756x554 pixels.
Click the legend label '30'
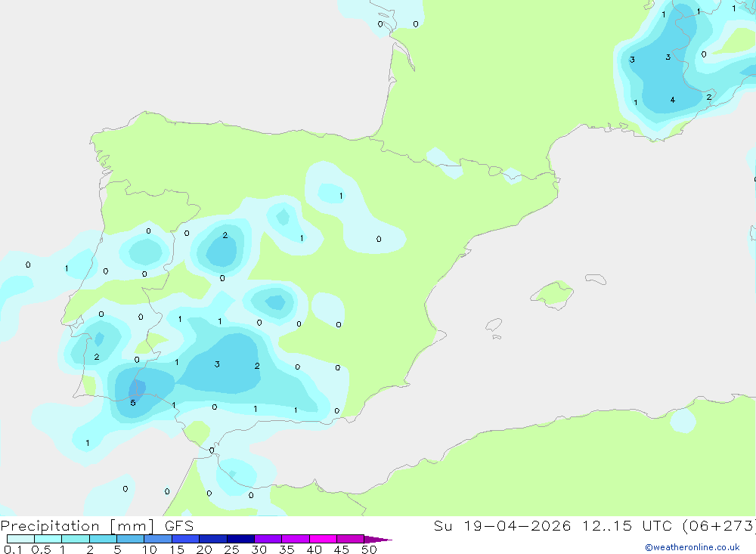(259, 549)
